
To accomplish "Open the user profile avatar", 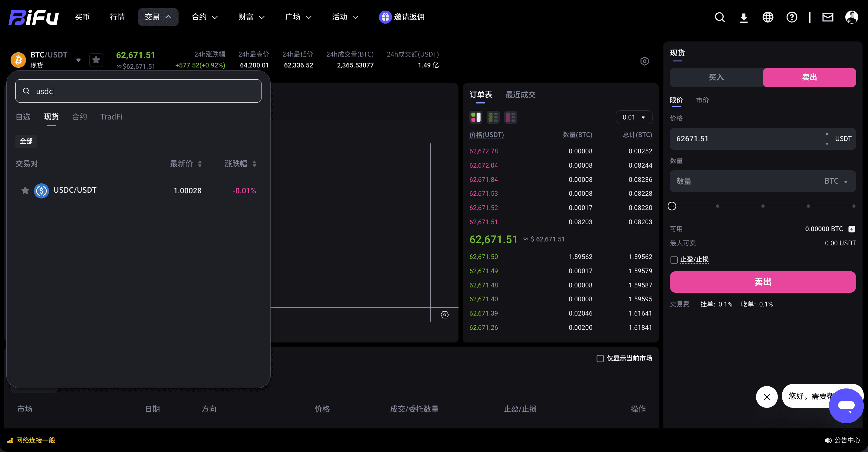I will click(x=852, y=17).
